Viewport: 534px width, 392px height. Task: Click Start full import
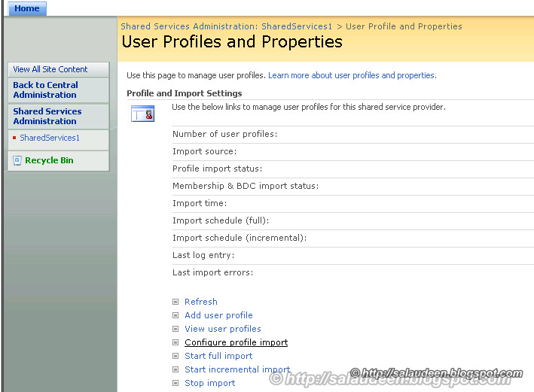pos(218,357)
